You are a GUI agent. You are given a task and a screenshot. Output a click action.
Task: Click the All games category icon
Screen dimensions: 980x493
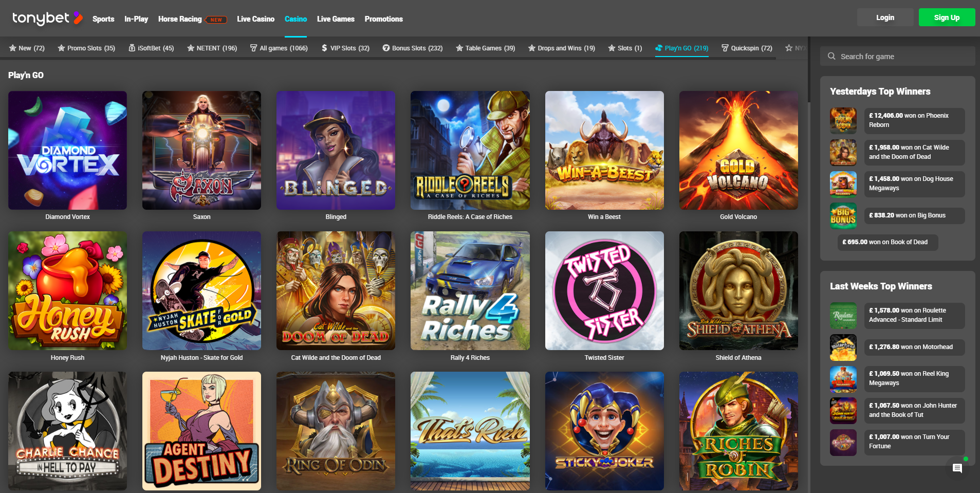coord(253,48)
